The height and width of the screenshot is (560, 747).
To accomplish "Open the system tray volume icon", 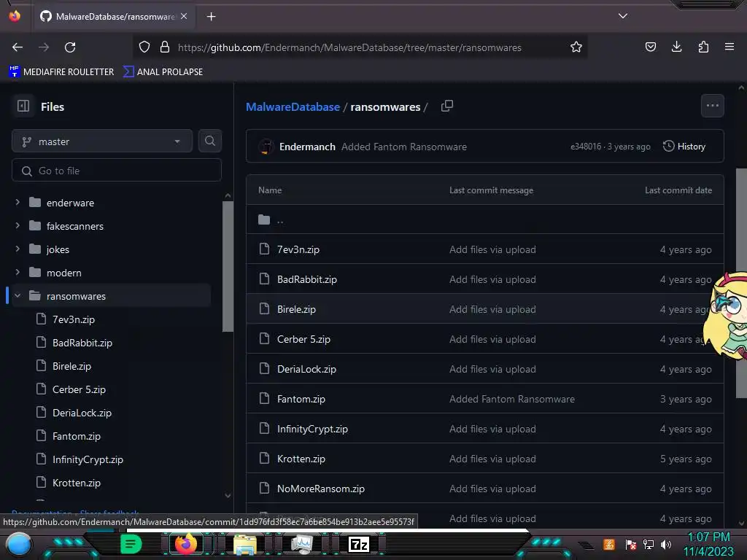I will [665, 545].
